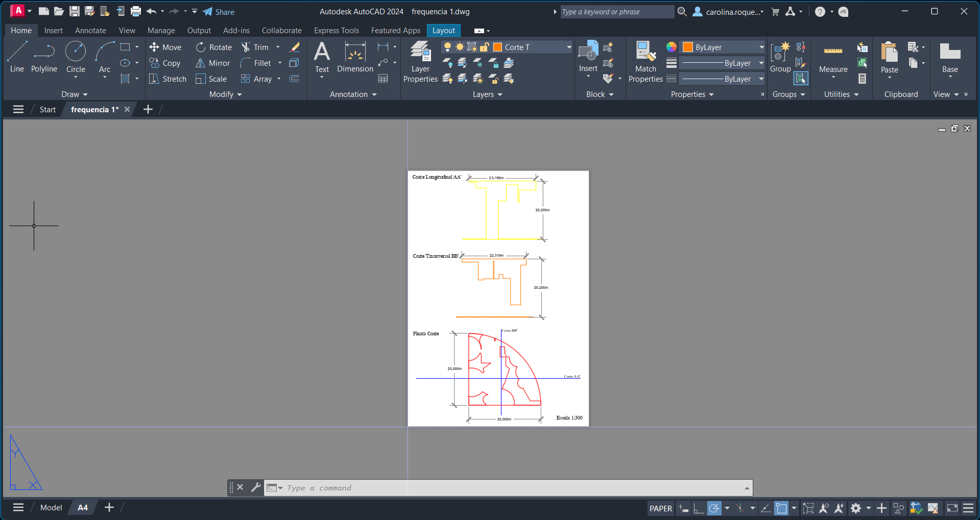Open the Annotate ribbon tab
The image size is (980, 520).
pyautogui.click(x=90, y=31)
